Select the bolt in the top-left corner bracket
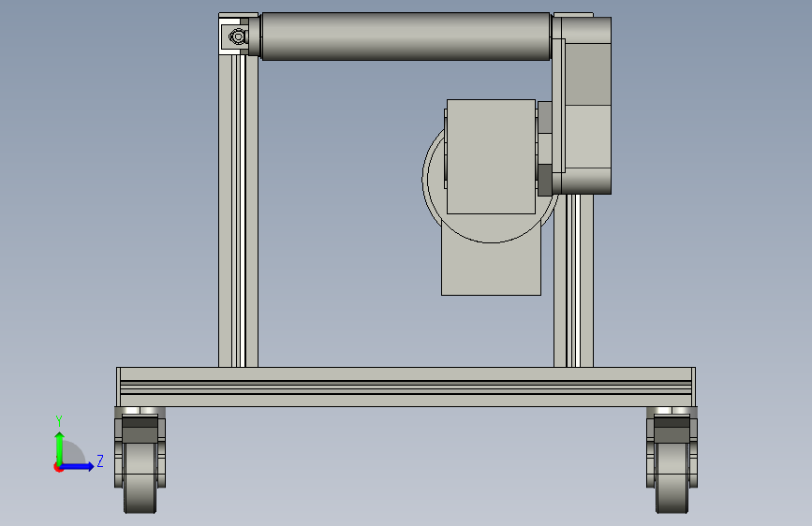 point(238,37)
